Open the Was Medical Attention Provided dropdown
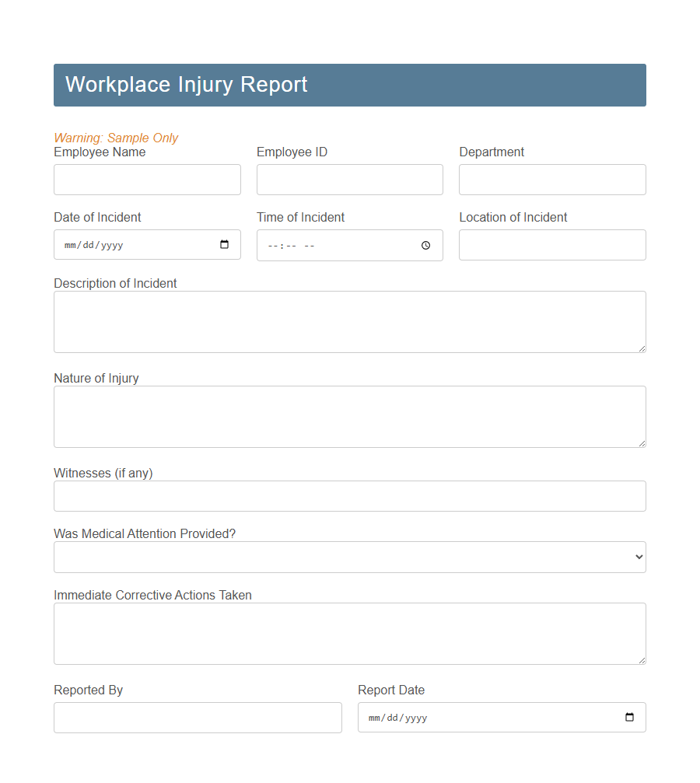Image resolution: width=700 pixels, height=783 pixels. coord(349,557)
